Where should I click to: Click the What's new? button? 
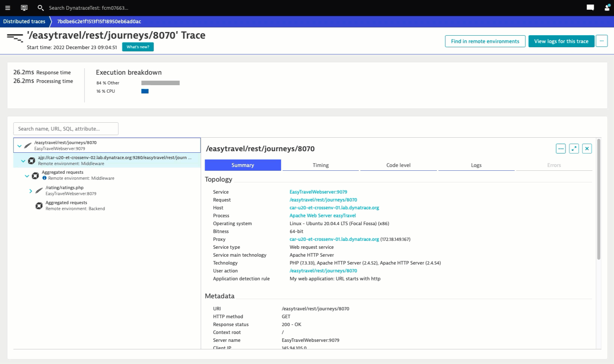[x=138, y=47]
